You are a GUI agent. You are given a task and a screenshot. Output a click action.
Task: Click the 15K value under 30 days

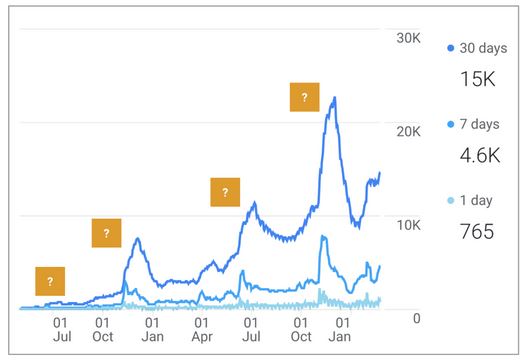[478, 79]
